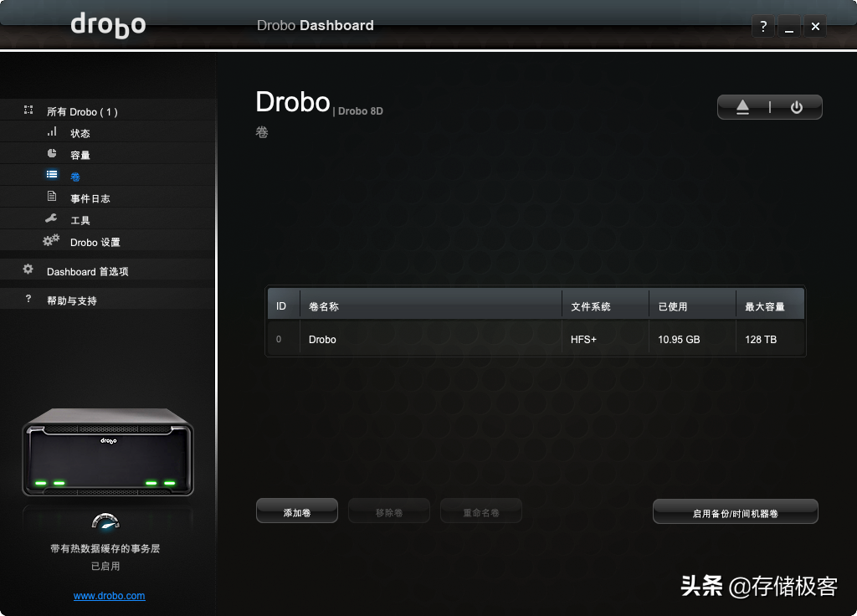
Task: Click the 已启用 enabled status text
Action: (105, 567)
